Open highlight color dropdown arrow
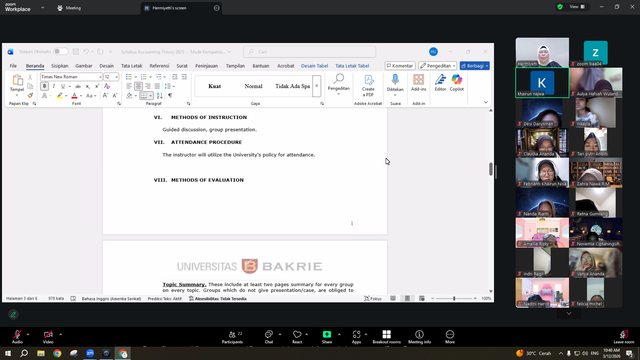The height and width of the screenshot is (360, 640). 66,96
